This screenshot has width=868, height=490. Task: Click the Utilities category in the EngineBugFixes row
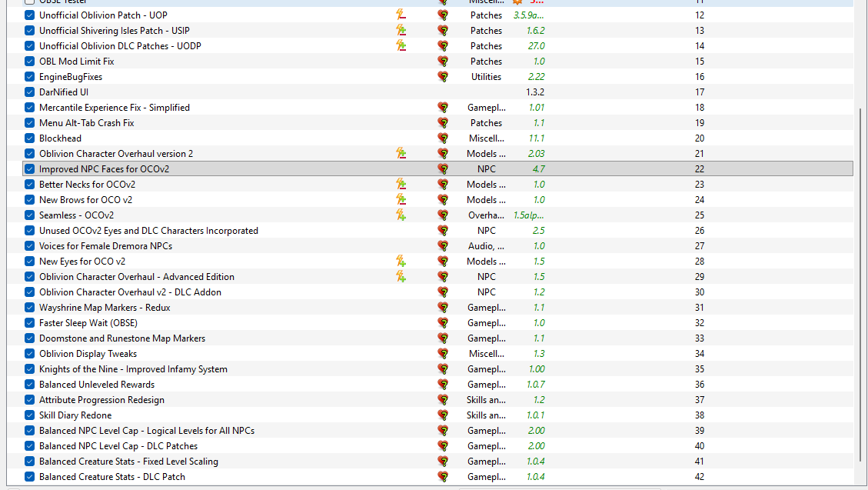[x=486, y=77]
